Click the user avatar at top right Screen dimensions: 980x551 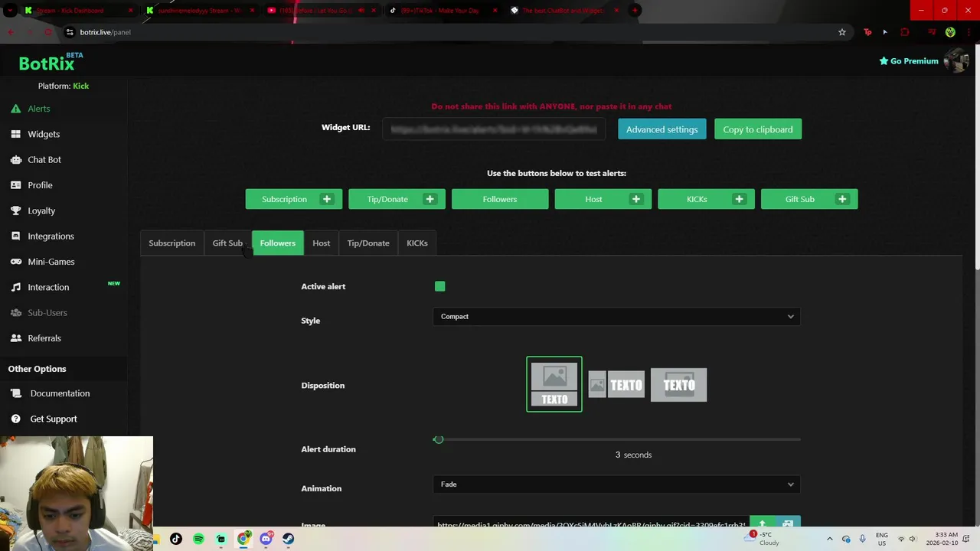[x=955, y=60]
